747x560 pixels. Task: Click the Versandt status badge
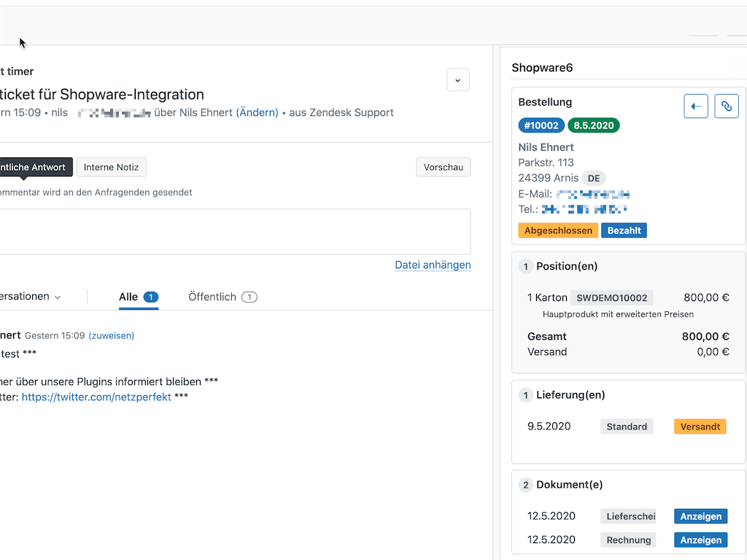pos(700,427)
